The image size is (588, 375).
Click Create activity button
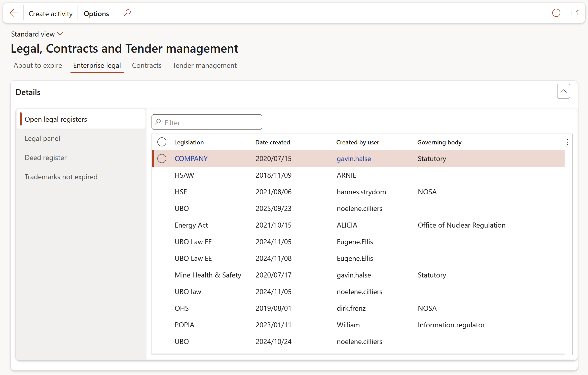51,14
